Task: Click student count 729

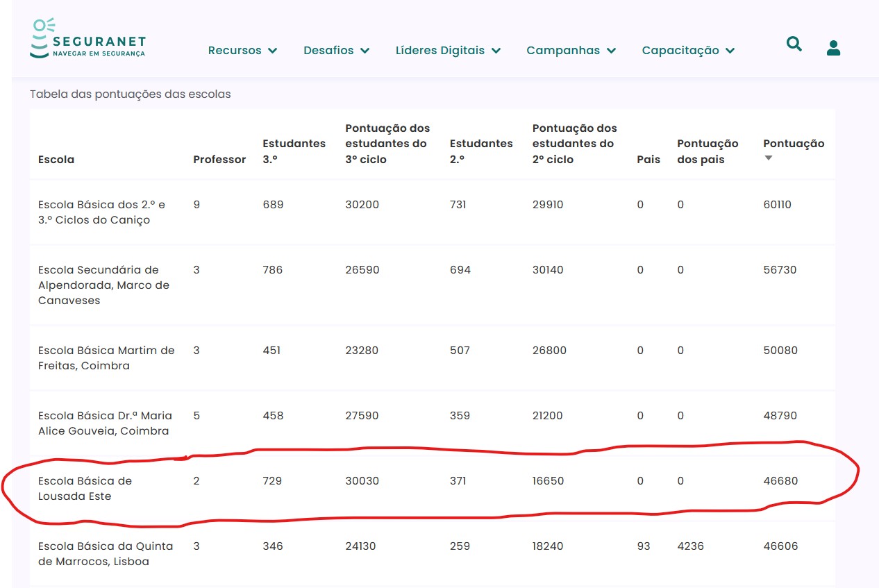Action: click(272, 481)
